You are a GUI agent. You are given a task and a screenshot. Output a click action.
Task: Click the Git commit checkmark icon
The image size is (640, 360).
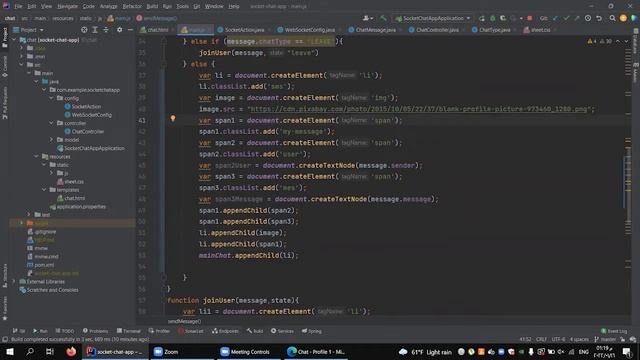(566, 18)
